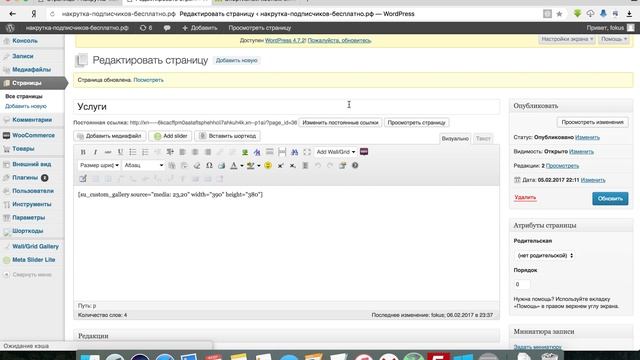640x360 pixels.
Task: Toggle bold formatting in the editor toolbar
Action: 83,152
